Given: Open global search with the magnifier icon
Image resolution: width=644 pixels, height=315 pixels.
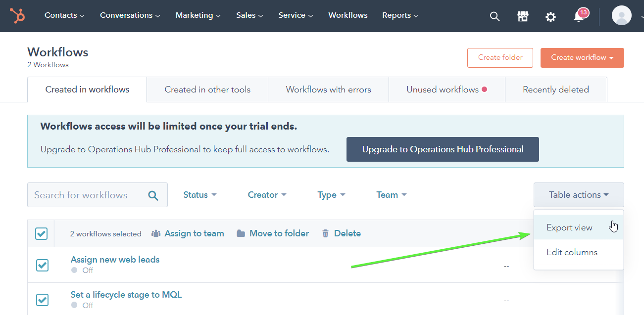Looking at the screenshot, I should point(495,16).
